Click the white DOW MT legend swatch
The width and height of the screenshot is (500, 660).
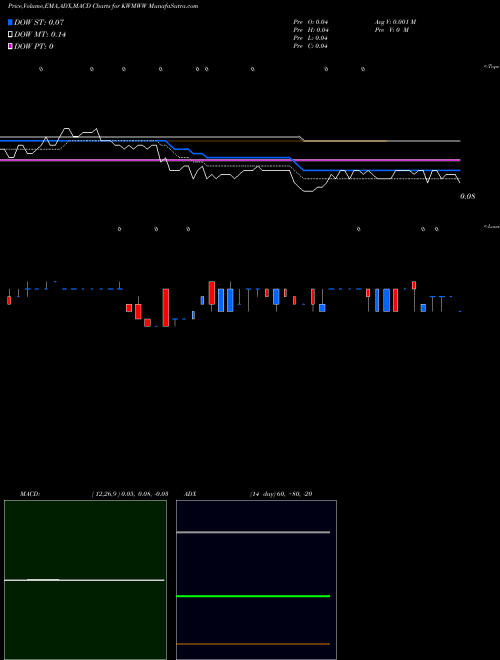point(10,35)
